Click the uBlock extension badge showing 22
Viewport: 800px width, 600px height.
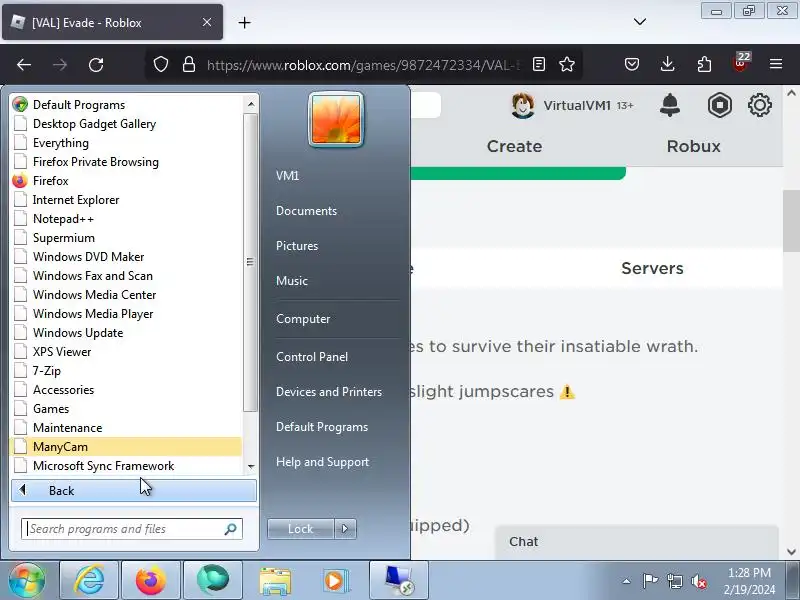click(x=741, y=63)
